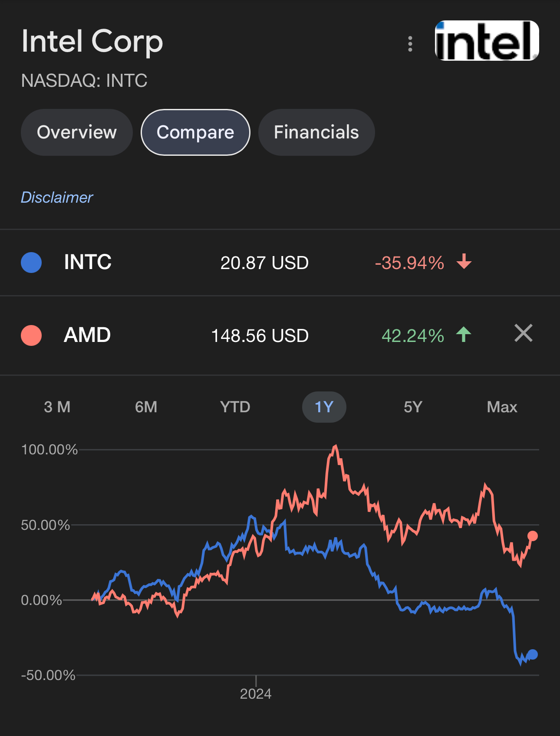Switch chart to YTD range
560x736 pixels.
click(235, 407)
